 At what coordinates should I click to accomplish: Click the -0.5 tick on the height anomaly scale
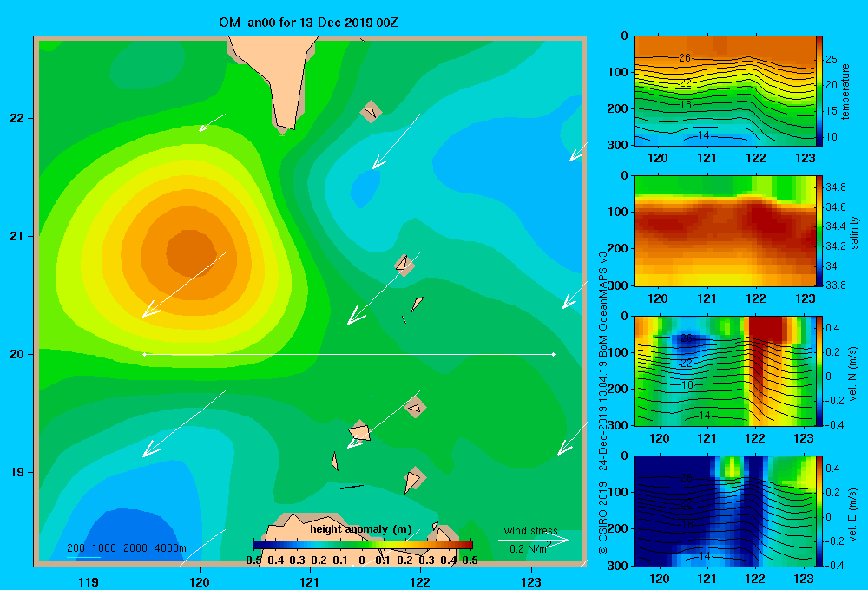[x=253, y=560]
